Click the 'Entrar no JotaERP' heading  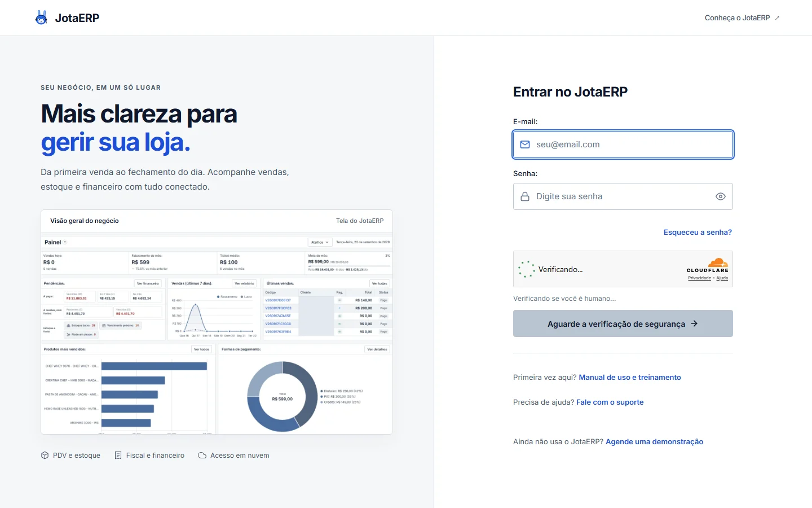[570, 92]
